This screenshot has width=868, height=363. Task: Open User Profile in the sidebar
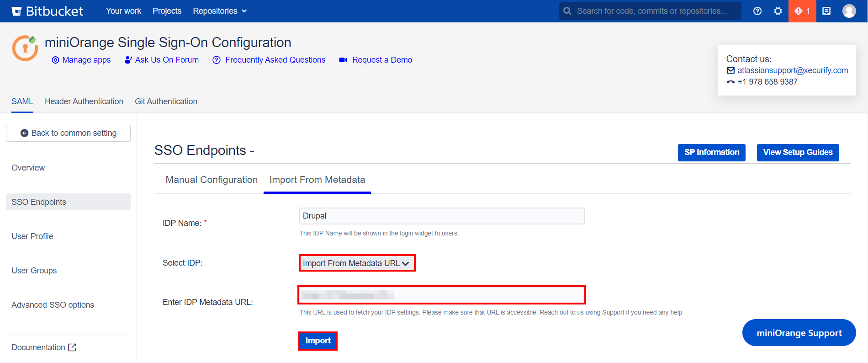32,236
